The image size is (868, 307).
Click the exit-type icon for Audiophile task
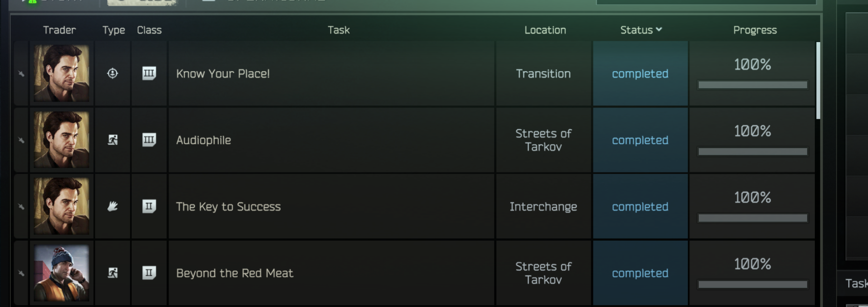[113, 140]
